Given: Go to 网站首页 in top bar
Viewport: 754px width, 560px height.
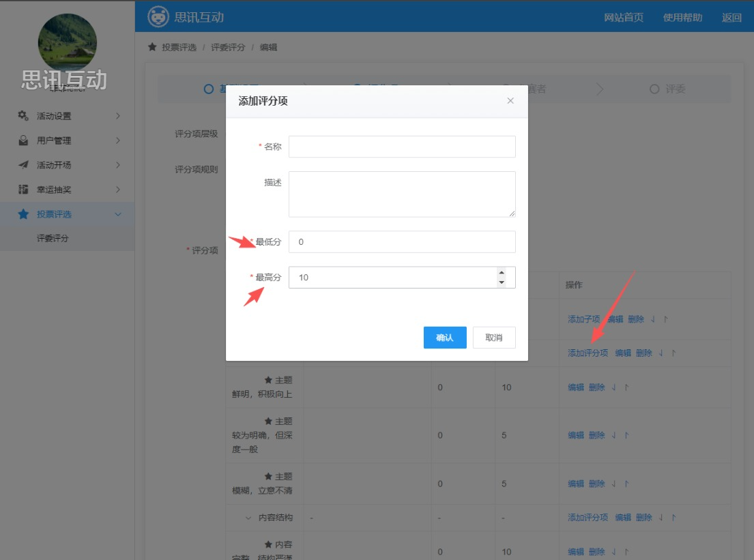Looking at the screenshot, I should (x=624, y=18).
